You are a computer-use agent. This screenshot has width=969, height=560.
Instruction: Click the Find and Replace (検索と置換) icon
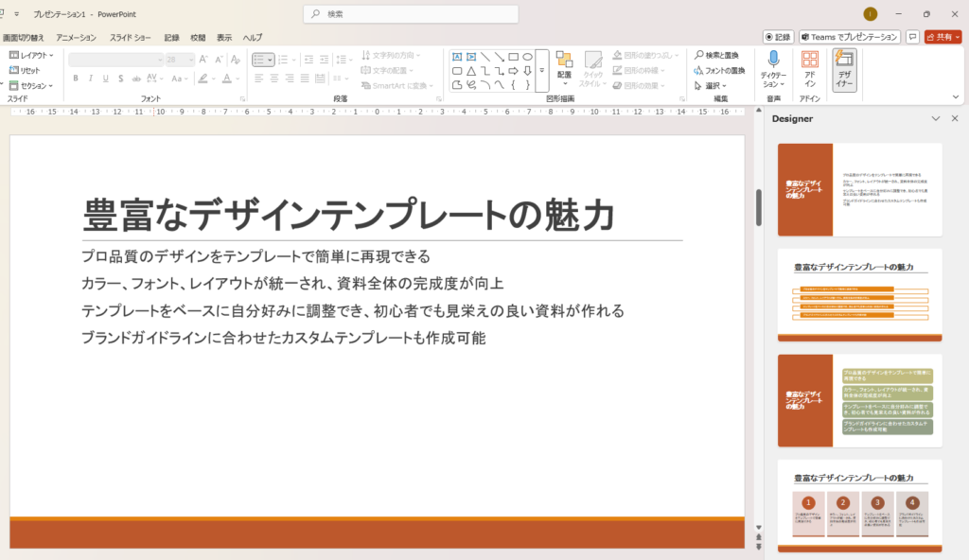[x=698, y=56]
